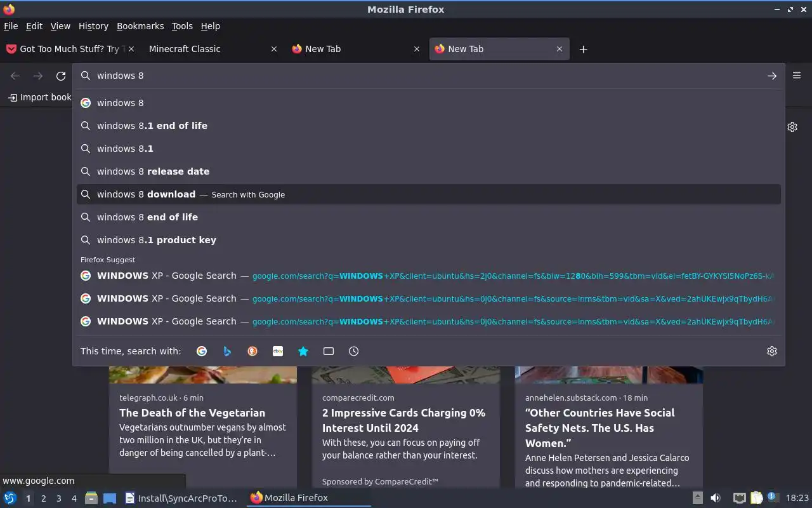This screenshot has width=812, height=508.
Task: Open the Firefox hamburger application menu
Action: click(x=797, y=76)
